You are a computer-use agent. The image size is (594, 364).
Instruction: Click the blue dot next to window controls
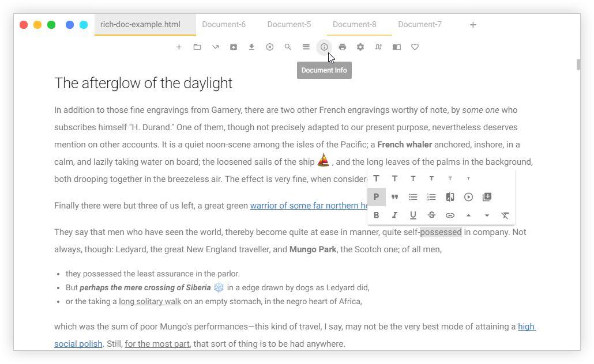(70, 25)
